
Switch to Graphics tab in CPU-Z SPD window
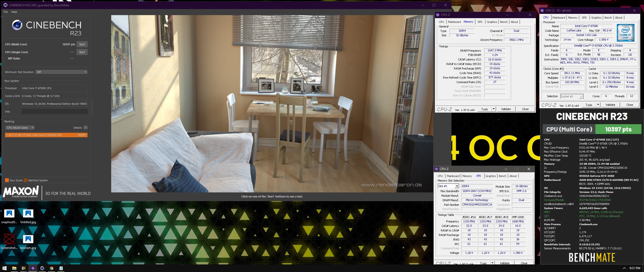[x=491, y=176]
